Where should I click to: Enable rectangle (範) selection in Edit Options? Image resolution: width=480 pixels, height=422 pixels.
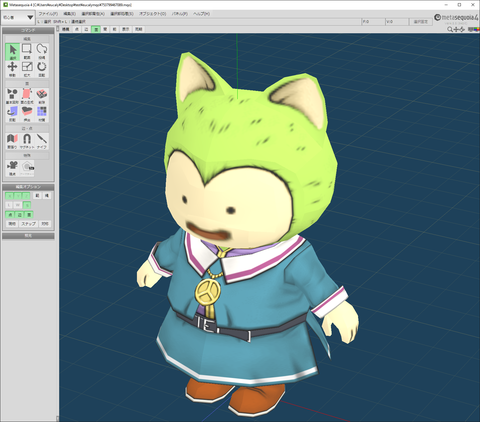(x=37, y=196)
